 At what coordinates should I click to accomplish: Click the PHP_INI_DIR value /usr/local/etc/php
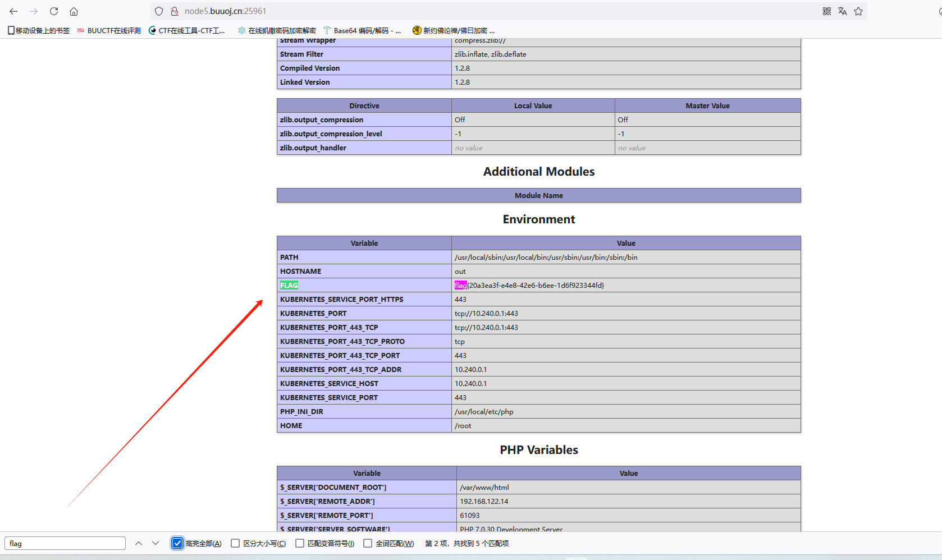click(484, 411)
